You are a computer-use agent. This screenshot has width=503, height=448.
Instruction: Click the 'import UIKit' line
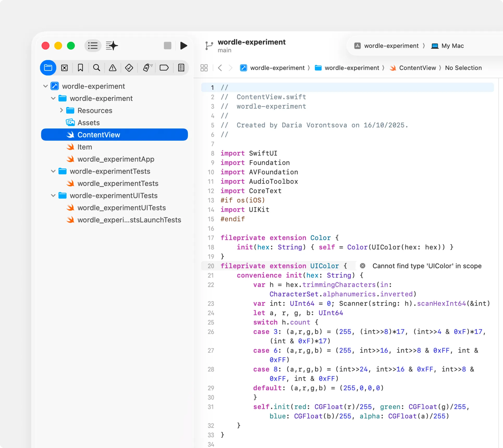pos(245,209)
